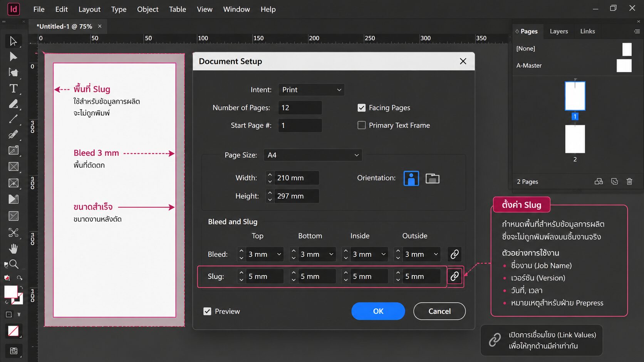Open the Table menu
644x362 pixels.
(x=178, y=9)
